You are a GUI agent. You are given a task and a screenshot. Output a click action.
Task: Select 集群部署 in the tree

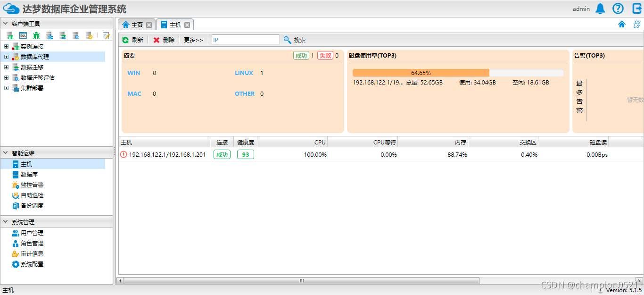pyautogui.click(x=32, y=88)
